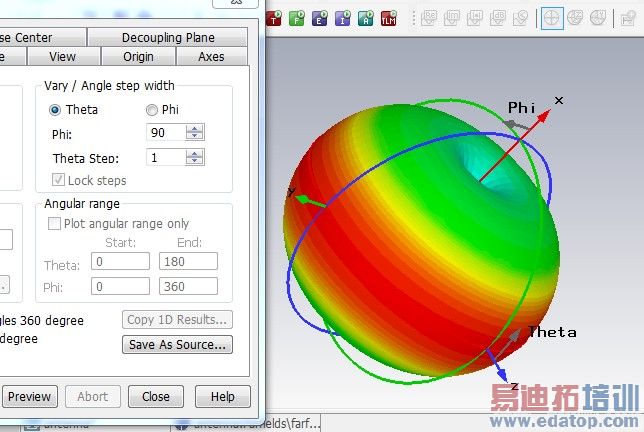Image resolution: width=644 pixels, height=432 pixels.
Task: Select the polar Y-chart plot icon
Action: coord(598,18)
